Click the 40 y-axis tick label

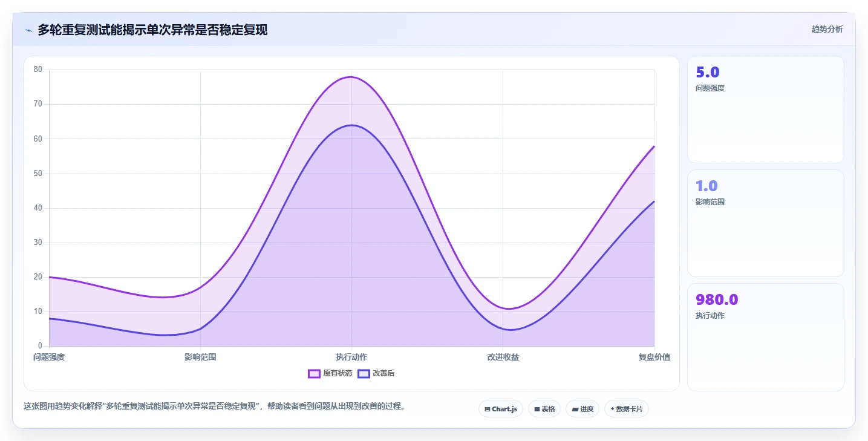tap(38, 208)
